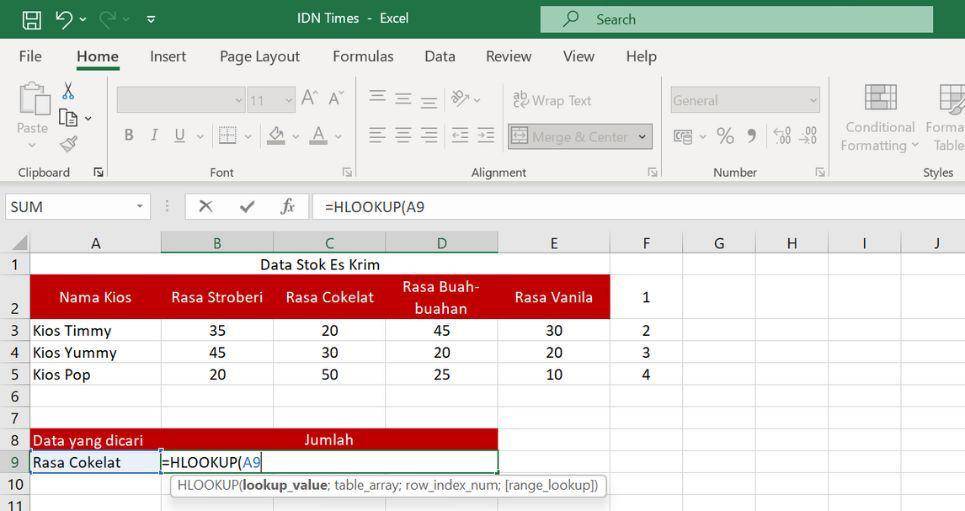Click the Bottom Align icon
Viewport: 965px width, 511px height.
coord(429,101)
